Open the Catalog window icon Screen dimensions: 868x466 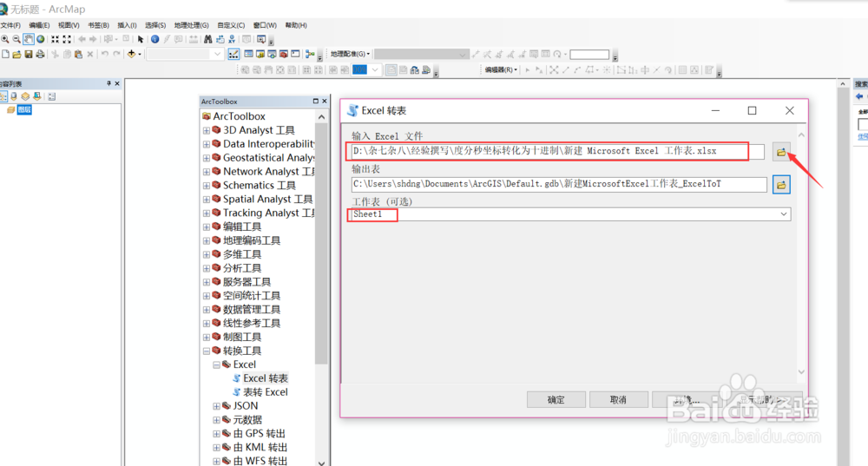(260, 55)
